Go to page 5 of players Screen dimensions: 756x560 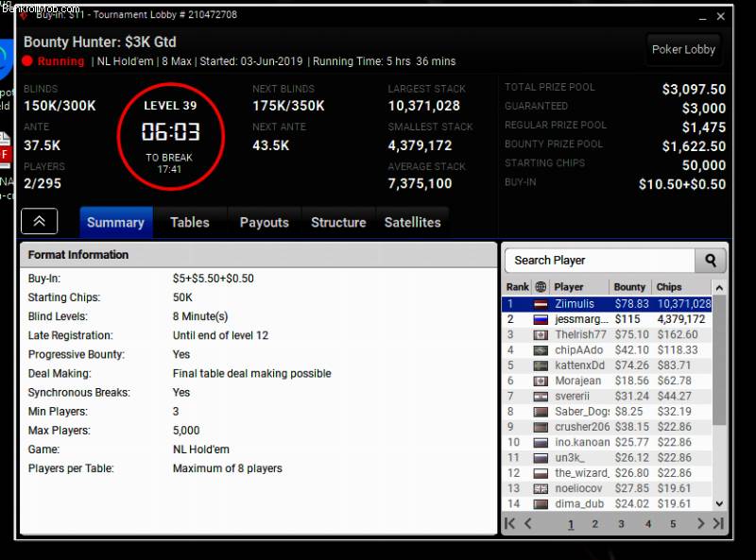673,524
